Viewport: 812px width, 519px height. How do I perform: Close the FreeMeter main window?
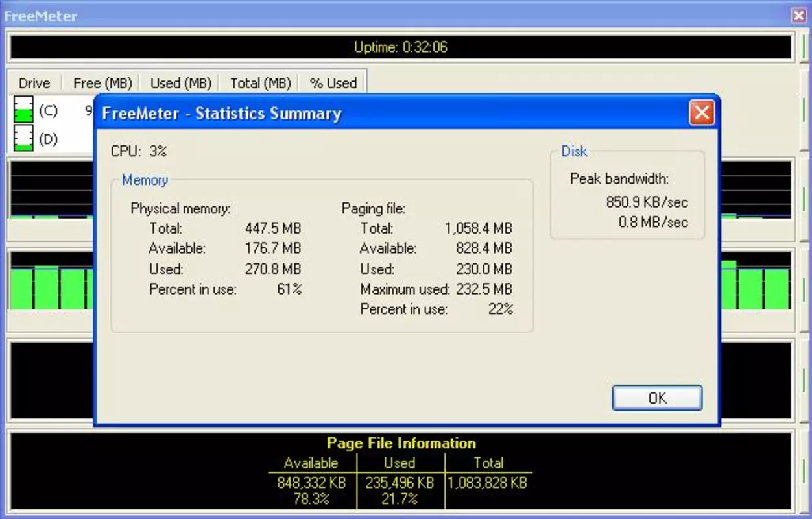tap(799, 16)
